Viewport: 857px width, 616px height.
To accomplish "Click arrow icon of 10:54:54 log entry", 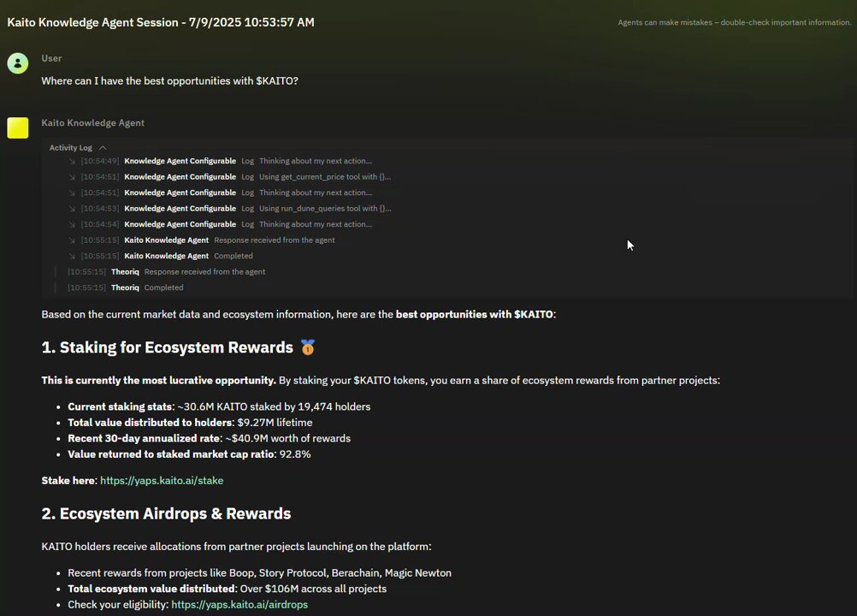I will tap(72, 225).
